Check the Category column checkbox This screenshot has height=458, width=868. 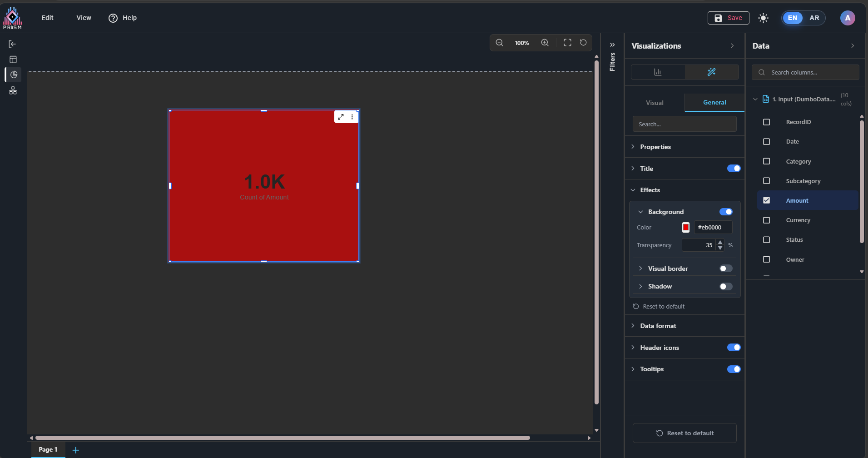[766, 161]
